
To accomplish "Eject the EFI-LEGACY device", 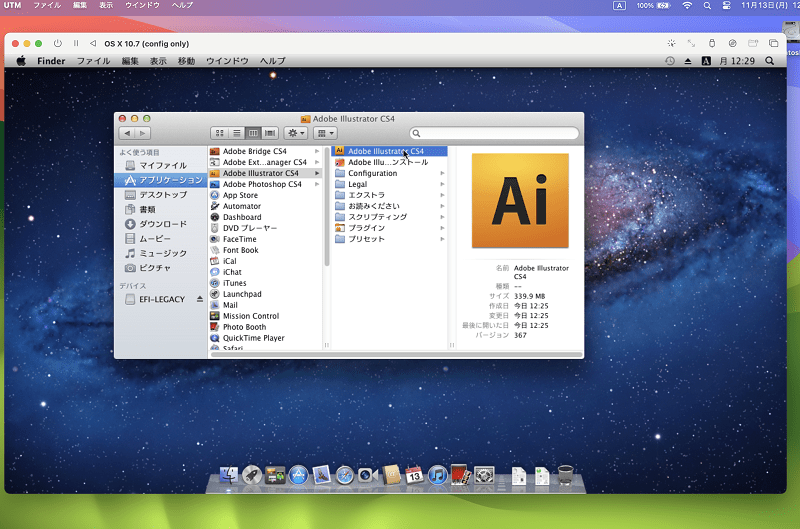I will (x=199, y=299).
